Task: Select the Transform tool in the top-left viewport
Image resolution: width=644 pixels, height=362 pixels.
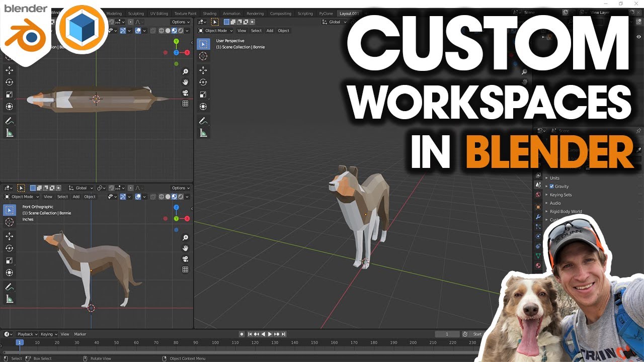Action: coord(10,107)
